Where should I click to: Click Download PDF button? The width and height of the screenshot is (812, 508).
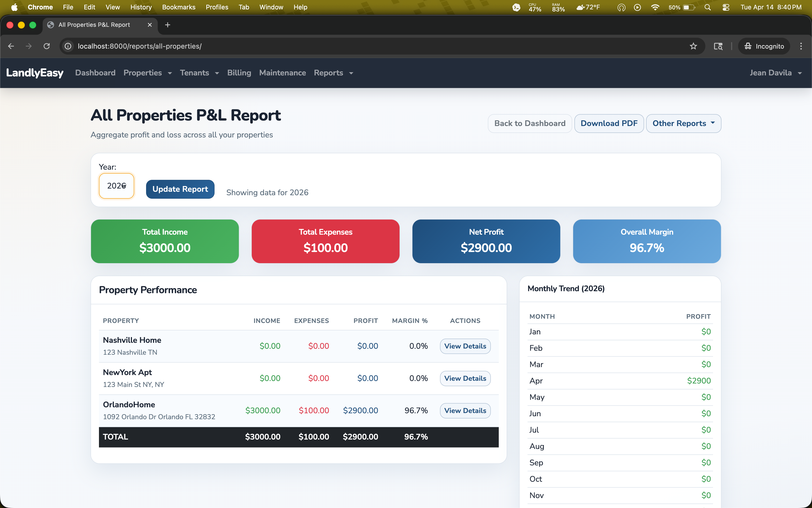coord(609,123)
